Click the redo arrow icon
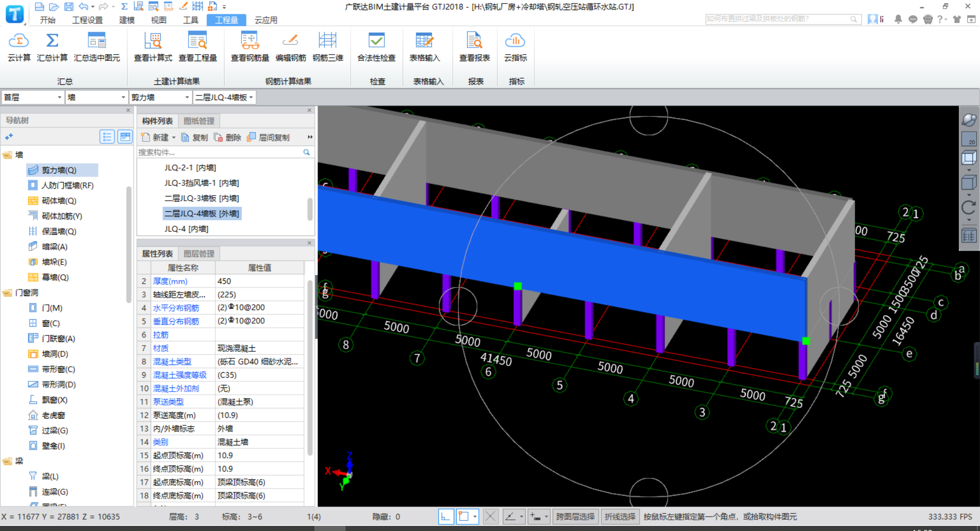This screenshot has height=531, width=980. click(x=103, y=7)
